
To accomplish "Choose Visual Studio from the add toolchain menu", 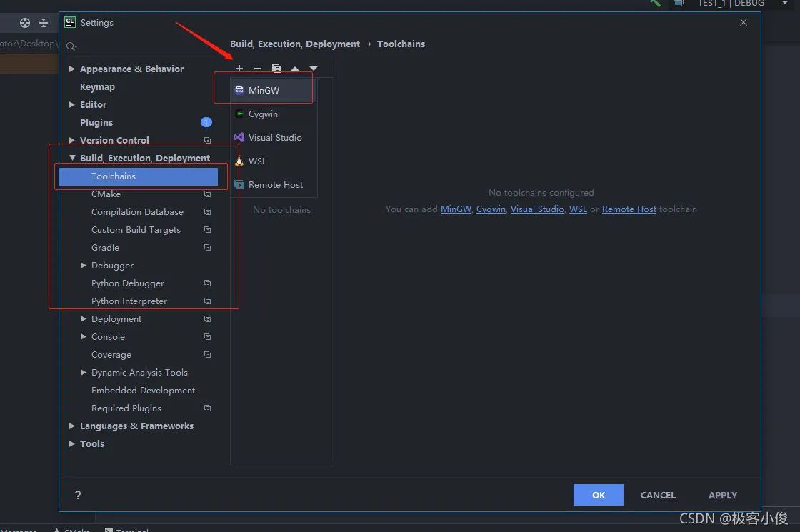I will pos(274,137).
